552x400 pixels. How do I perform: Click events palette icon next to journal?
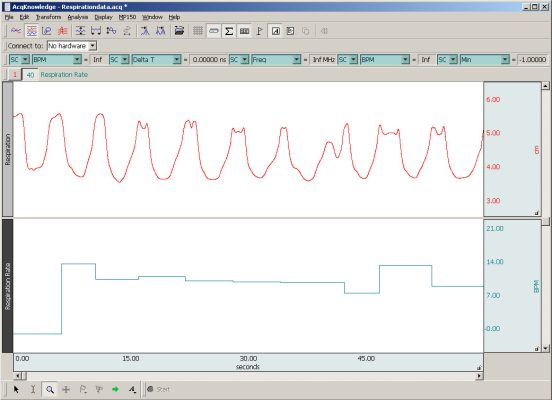[x=290, y=31]
